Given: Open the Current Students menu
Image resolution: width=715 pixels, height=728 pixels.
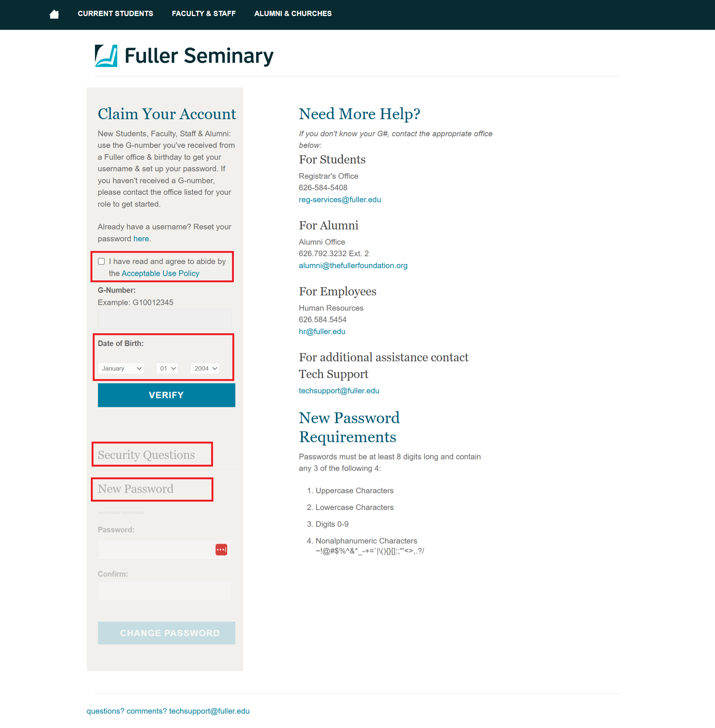Looking at the screenshot, I should coord(115,13).
